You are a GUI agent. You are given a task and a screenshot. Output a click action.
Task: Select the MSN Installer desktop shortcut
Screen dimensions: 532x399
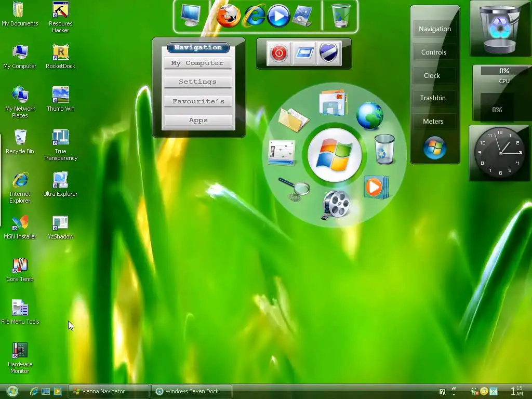point(20,228)
